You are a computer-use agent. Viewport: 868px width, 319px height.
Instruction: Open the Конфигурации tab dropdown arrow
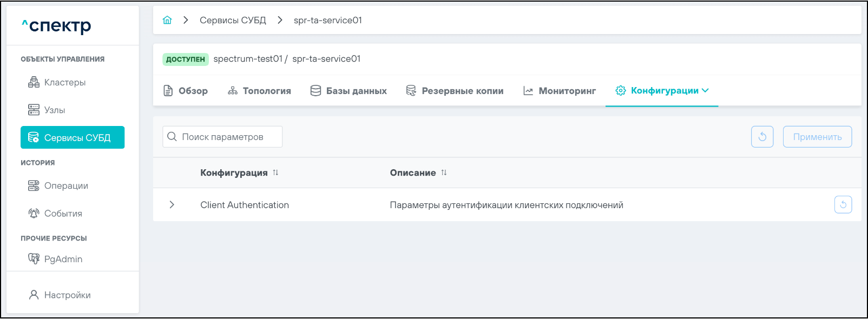click(705, 91)
